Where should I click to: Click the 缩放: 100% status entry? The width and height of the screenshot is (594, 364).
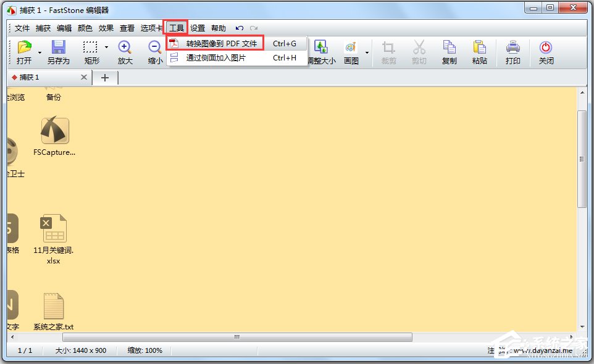tap(145, 350)
